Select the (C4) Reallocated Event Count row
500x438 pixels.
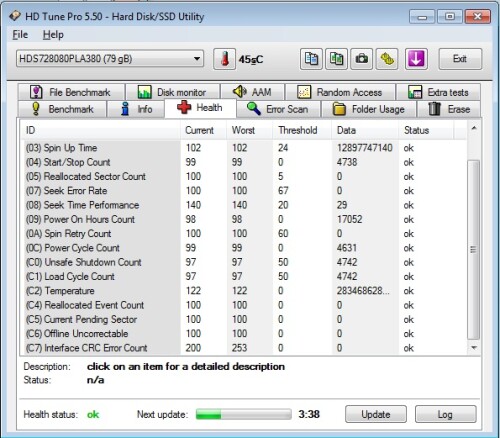tap(243, 305)
